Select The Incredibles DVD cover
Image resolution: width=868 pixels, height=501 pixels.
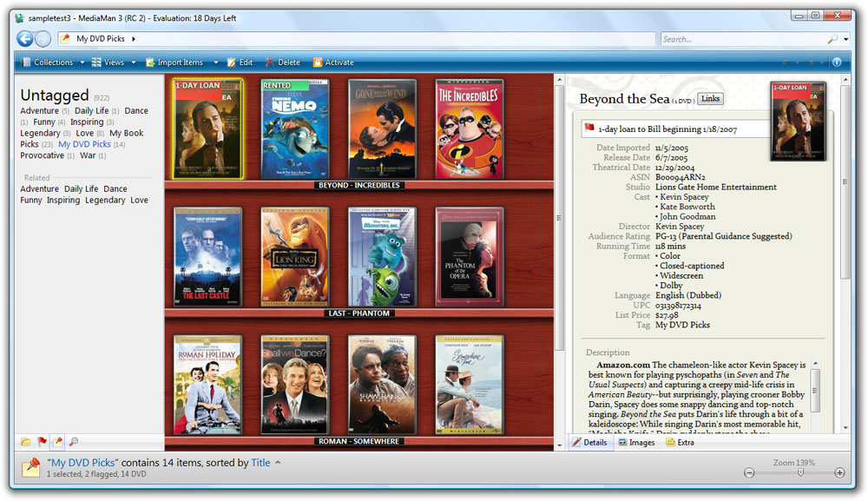tap(470, 129)
